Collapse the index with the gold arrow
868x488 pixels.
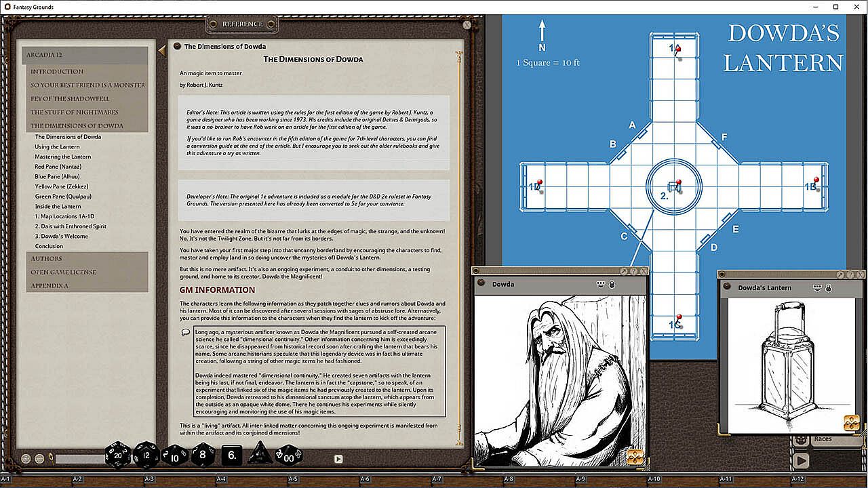point(161,50)
